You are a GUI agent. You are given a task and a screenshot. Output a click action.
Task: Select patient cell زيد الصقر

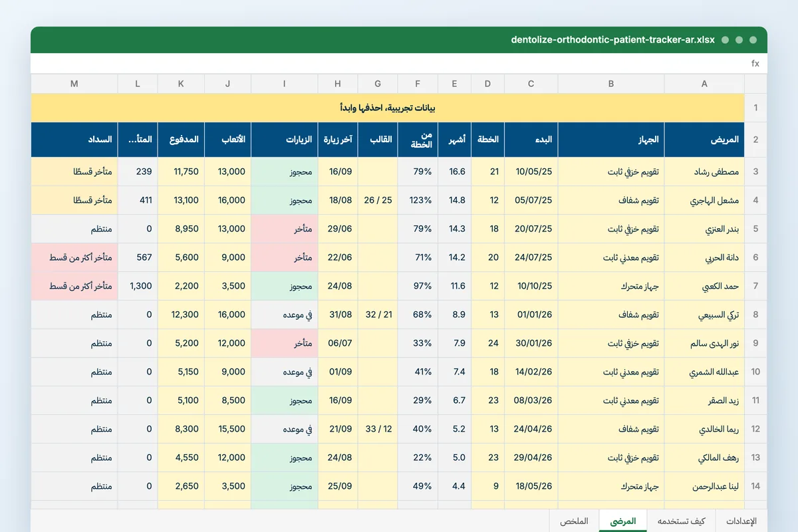[704, 400]
